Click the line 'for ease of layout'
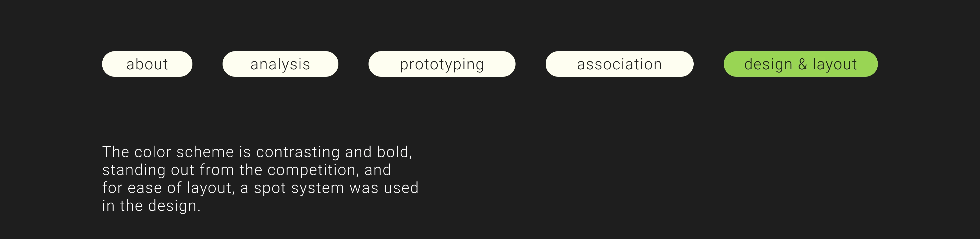 [x=260, y=188]
